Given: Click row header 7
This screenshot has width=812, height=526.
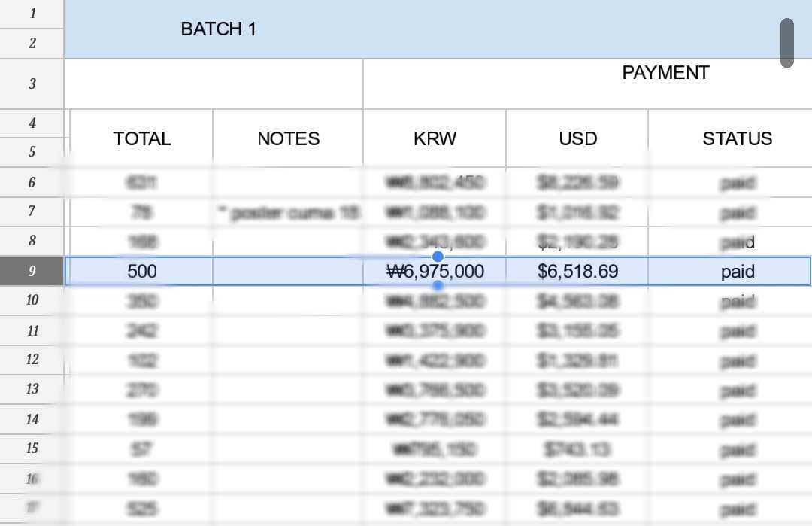Looking at the screenshot, I should tap(32, 211).
